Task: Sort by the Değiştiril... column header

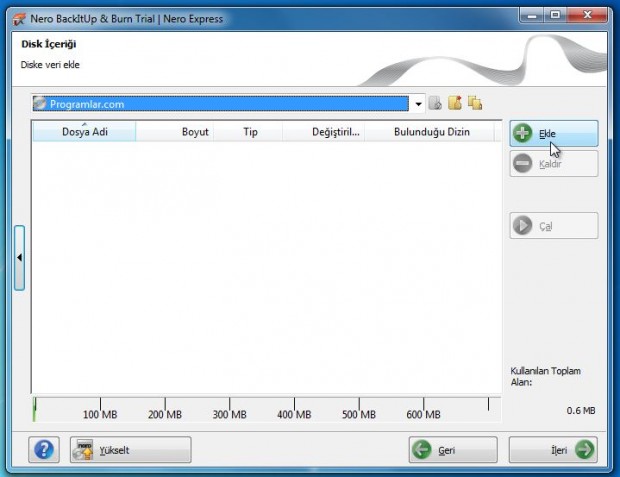Action: click(324, 131)
